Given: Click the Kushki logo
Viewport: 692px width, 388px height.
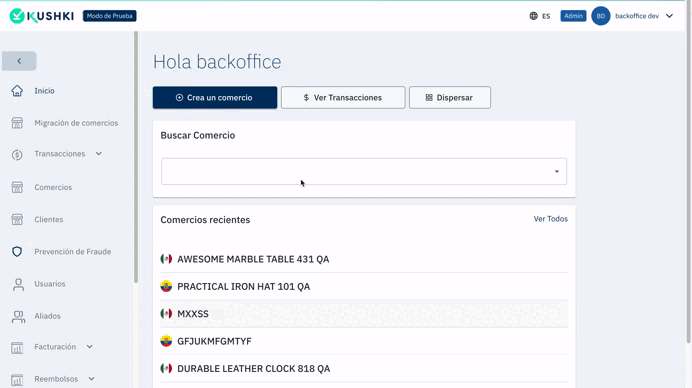Looking at the screenshot, I should tap(41, 16).
